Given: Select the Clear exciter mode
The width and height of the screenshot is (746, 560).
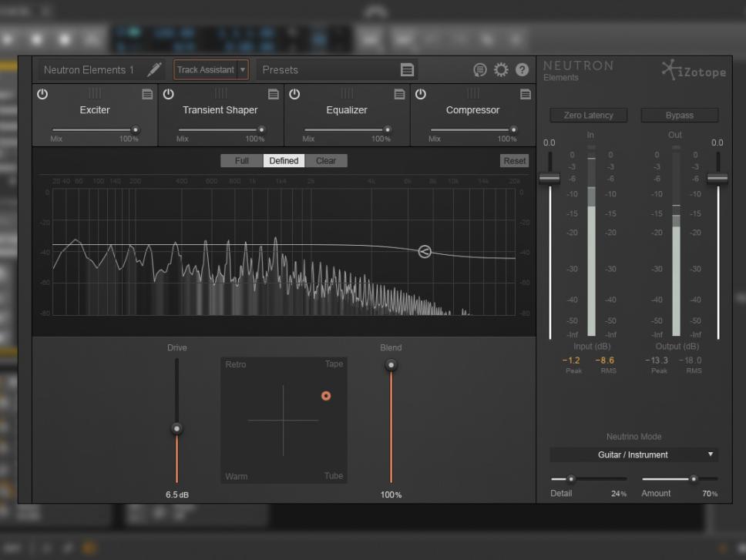Looking at the screenshot, I should [326, 161].
